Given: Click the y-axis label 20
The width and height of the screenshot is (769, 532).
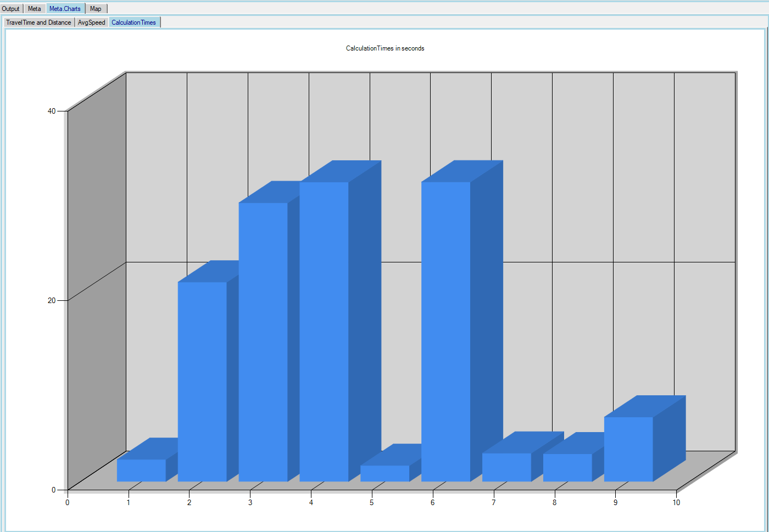Looking at the screenshot, I should click(x=52, y=300).
